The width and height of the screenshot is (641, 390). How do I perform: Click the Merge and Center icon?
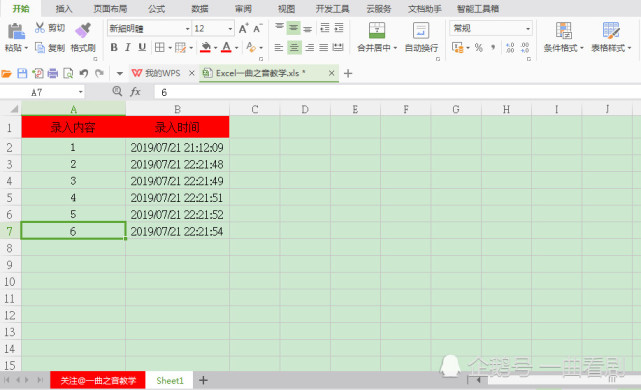coord(377,31)
